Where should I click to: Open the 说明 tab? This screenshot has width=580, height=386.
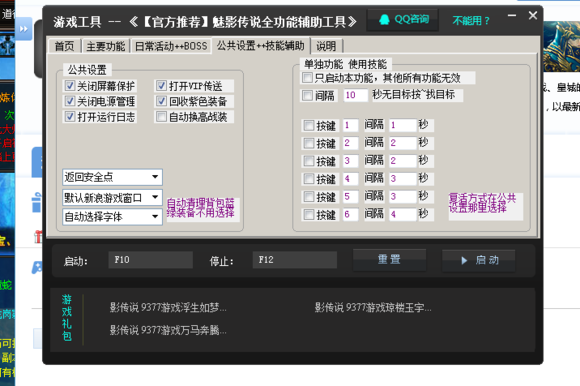coord(326,46)
